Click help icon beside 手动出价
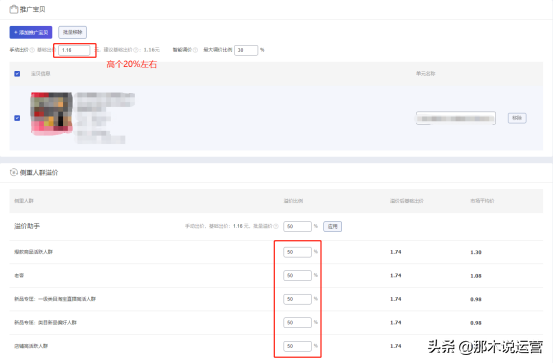Image resolution: width=553 pixels, height=364 pixels. (x=32, y=50)
